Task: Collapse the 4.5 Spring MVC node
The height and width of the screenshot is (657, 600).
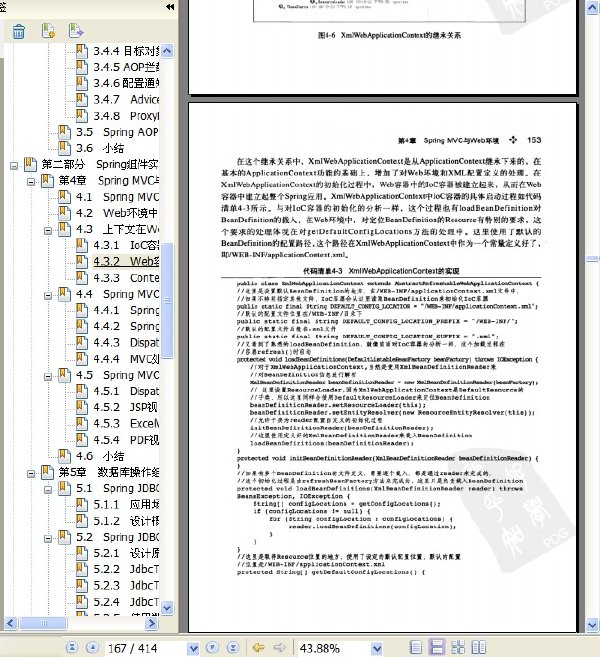Action: 48,376
